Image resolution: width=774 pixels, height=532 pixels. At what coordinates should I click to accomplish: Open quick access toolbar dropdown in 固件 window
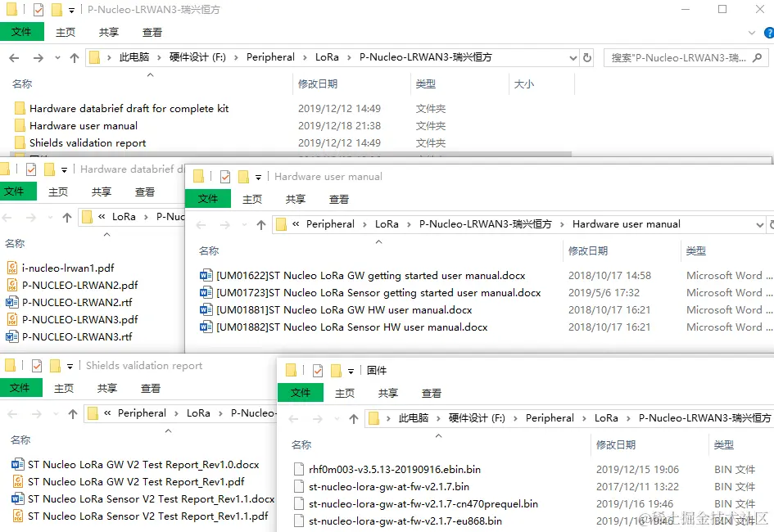pos(351,372)
